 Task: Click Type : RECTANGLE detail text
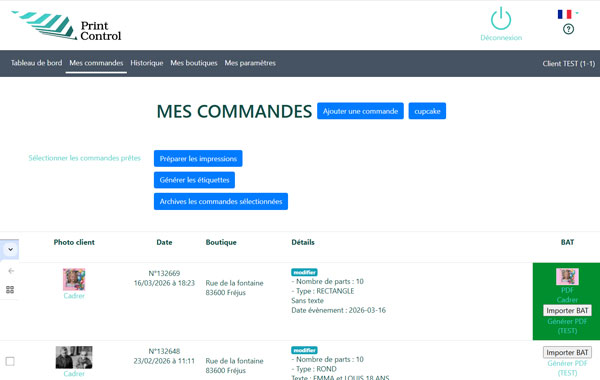[323, 291]
